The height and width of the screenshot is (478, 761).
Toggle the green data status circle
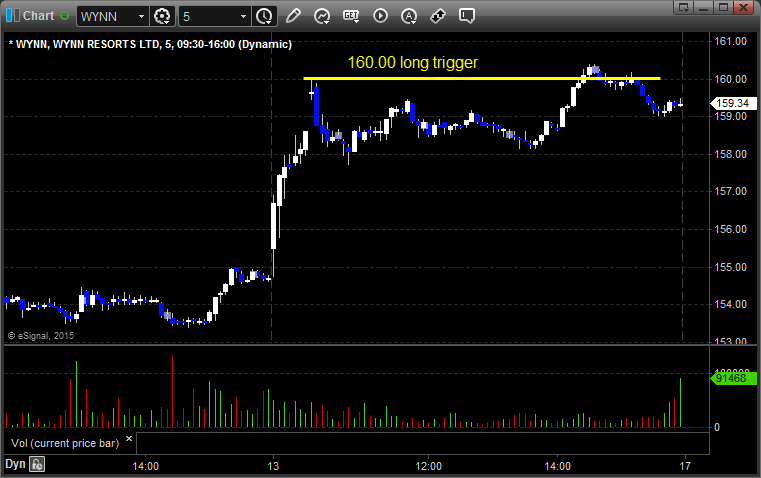[64, 16]
